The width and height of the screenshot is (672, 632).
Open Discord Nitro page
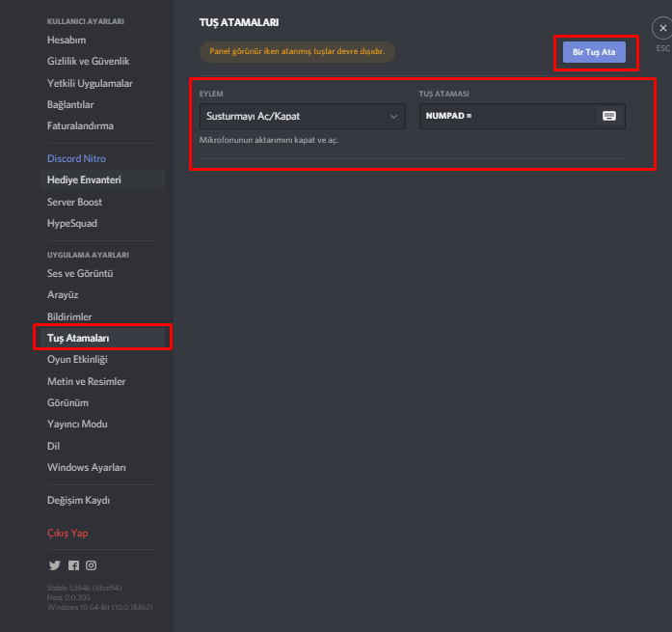(x=76, y=158)
